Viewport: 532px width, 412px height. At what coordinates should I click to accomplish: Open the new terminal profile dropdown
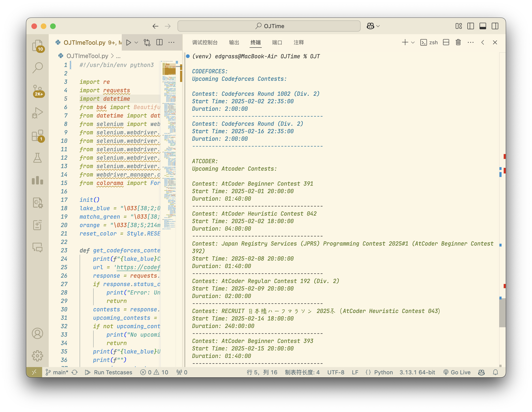[413, 43]
